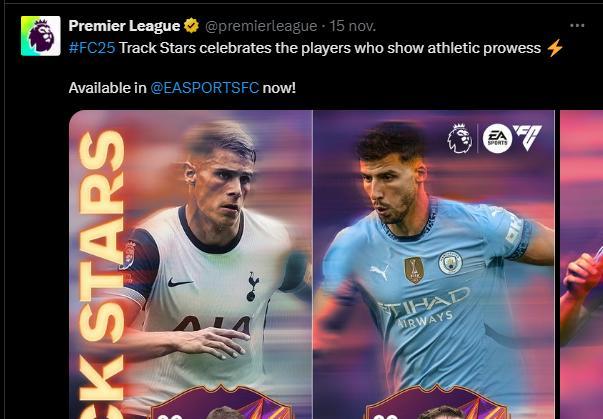
Task: Open the Manchester City player image
Action: [x=434, y=264]
